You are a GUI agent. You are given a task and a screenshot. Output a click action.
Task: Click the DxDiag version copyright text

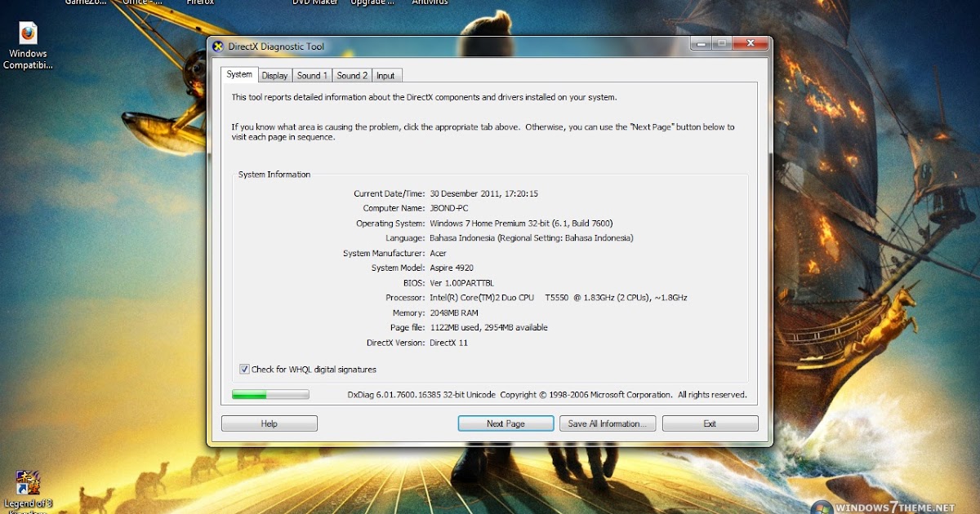tap(547, 395)
